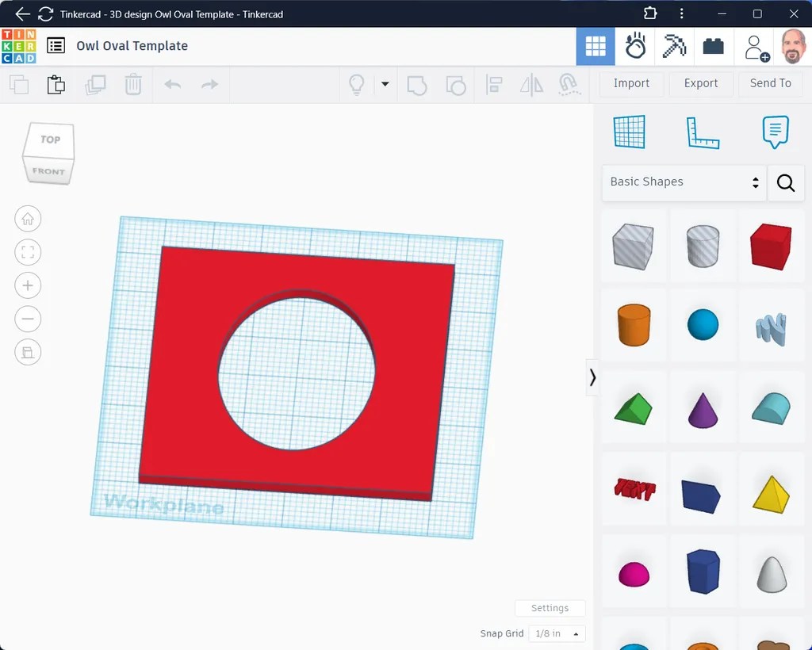The height and width of the screenshot is (650, 812).
Task: Click the Duplicate and repeat icon
Action: pos(95,84)
